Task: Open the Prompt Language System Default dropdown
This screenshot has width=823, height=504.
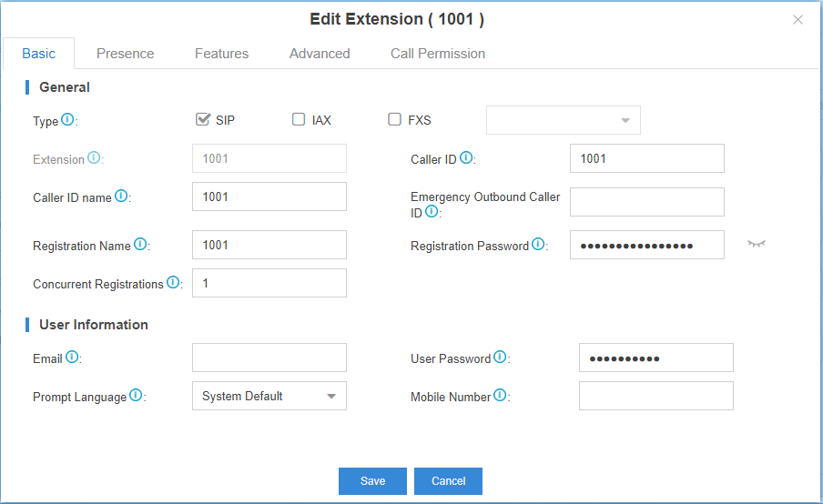Action: [269, 396]
